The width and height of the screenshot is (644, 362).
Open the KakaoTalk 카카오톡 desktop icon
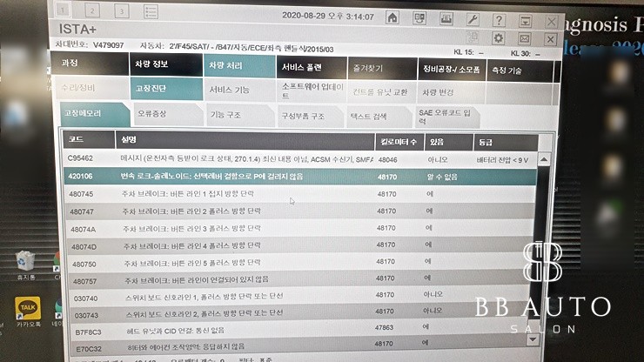(x=28, y=312)
